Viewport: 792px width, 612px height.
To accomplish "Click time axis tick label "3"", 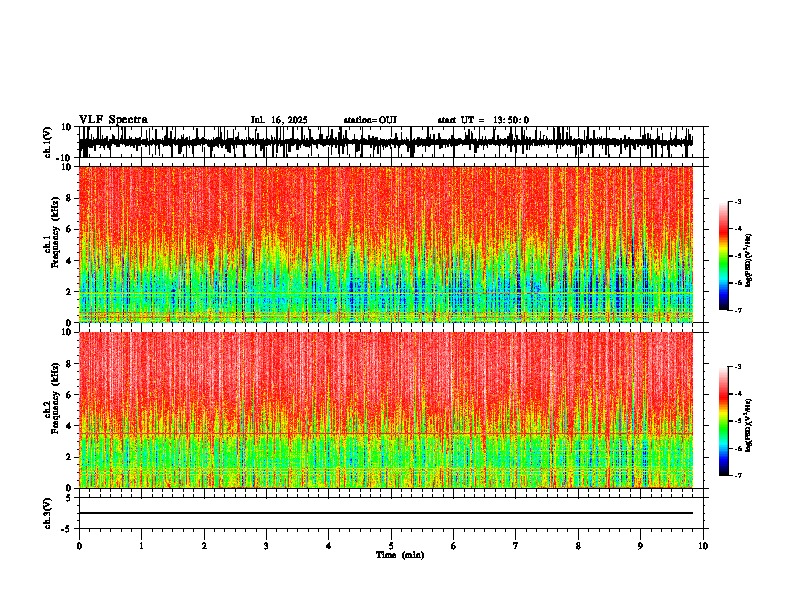I will coord(266,546).
